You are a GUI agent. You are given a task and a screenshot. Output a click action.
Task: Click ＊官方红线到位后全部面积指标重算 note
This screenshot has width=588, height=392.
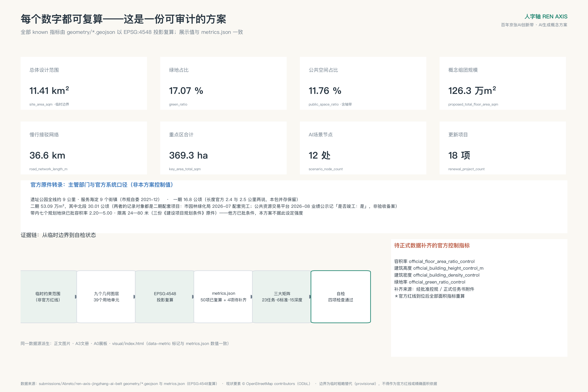point(429,296)
